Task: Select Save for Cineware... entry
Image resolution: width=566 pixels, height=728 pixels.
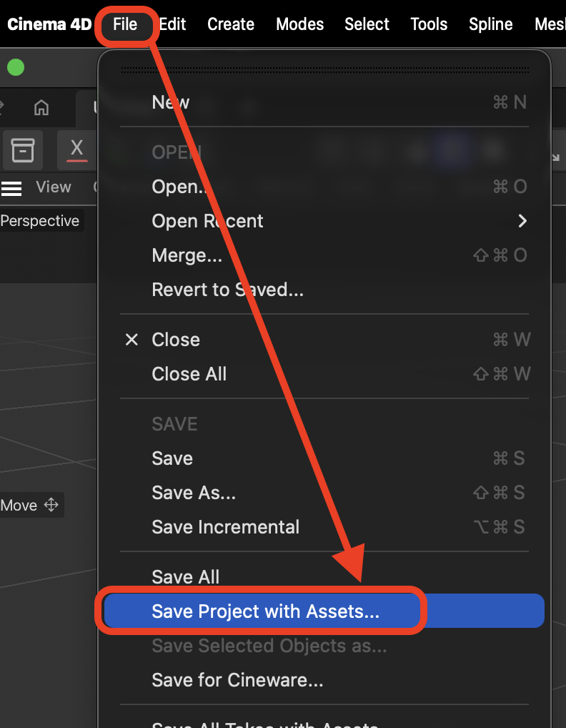Action: 324,680
